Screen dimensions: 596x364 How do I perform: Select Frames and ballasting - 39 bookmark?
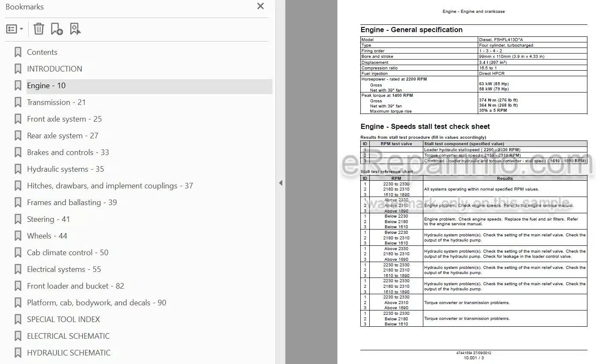tap(72, 203)
